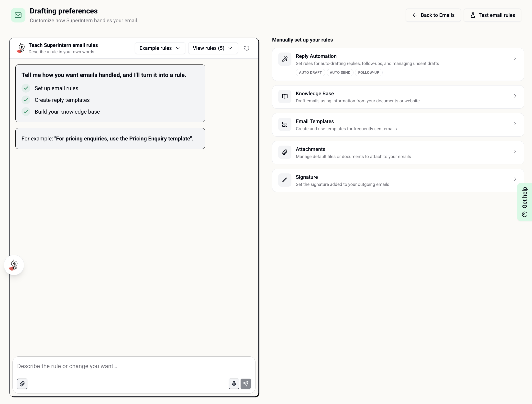This screenshot has width=532, height=404.
Task: Select the AUTO DRAFT tag
Action: tap(310, 73)
